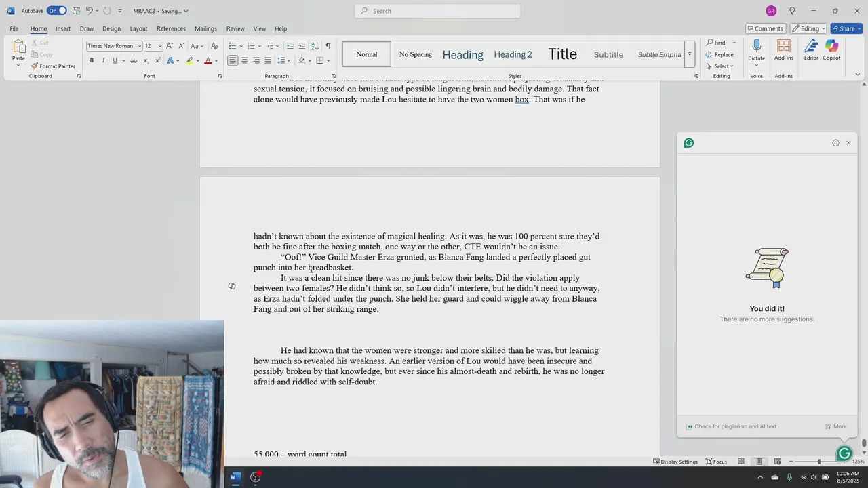The width and height of the screenshot is (868, 488).
Task: Open the font name dropdown
Action: (140, 46)
